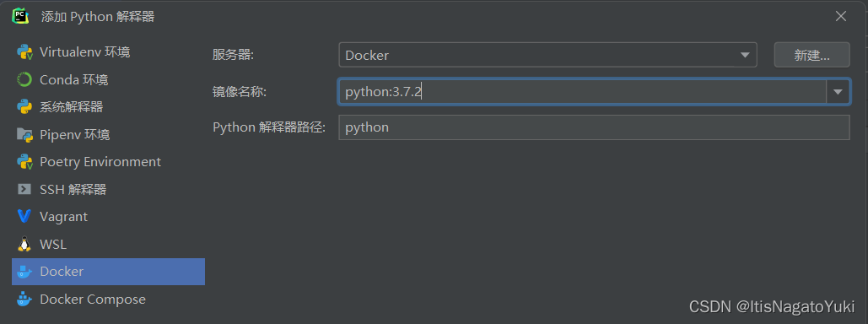Select the Poetry Environment icon
This screenshot has height=324, width=868.
pyautogui.click(x=24, y=162)
